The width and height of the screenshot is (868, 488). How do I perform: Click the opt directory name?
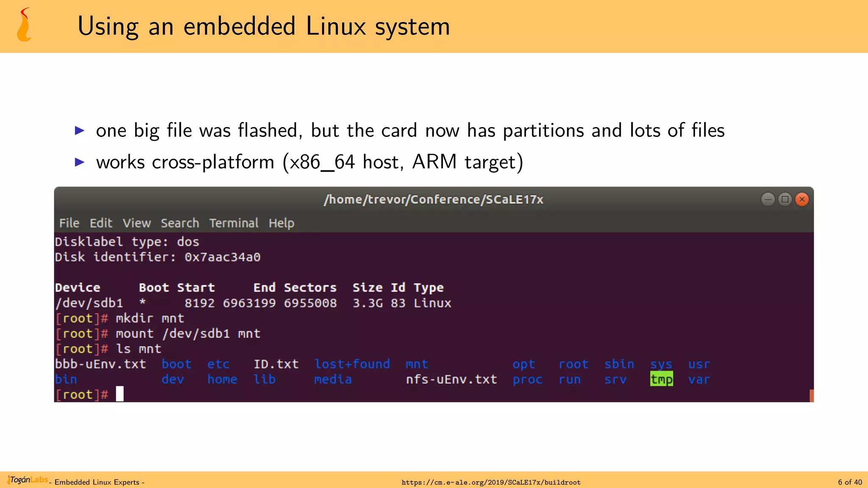pyautogui.click(x=523, y=365)
